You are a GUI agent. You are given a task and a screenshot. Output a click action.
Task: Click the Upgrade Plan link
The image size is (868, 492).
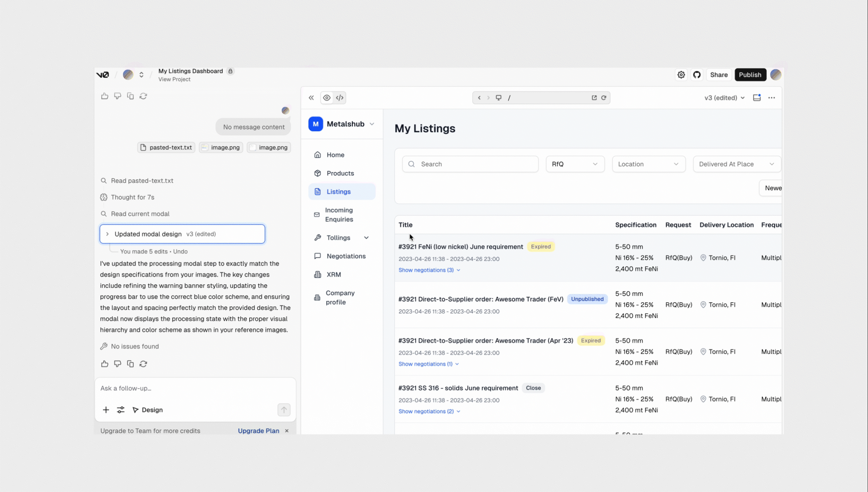[258, 431]
